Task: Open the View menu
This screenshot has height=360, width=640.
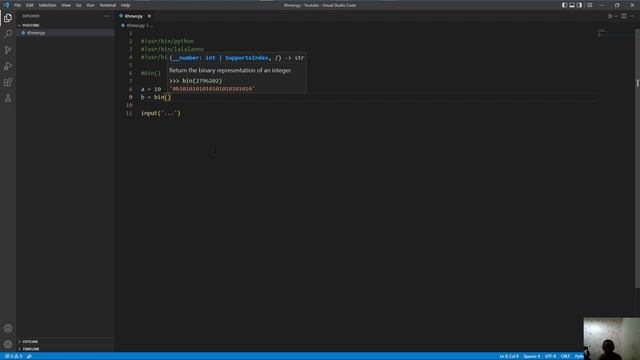Action: tap(66, 5)
